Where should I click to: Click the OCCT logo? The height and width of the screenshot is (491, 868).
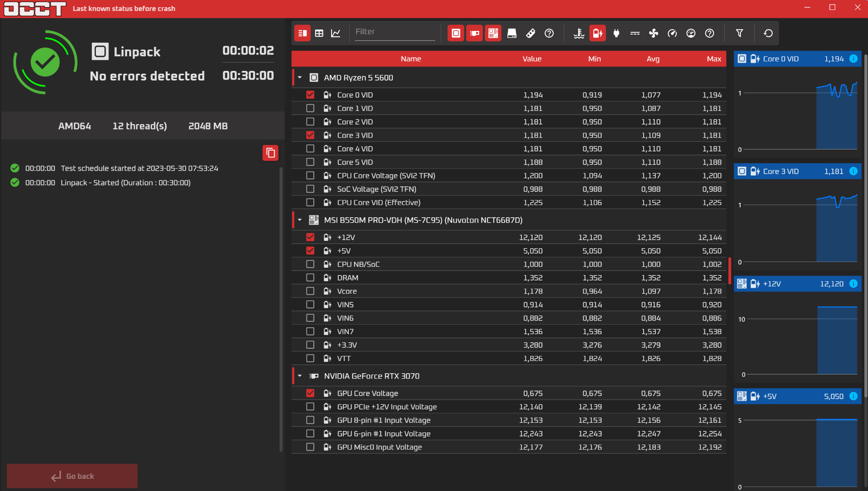[35, 9]
